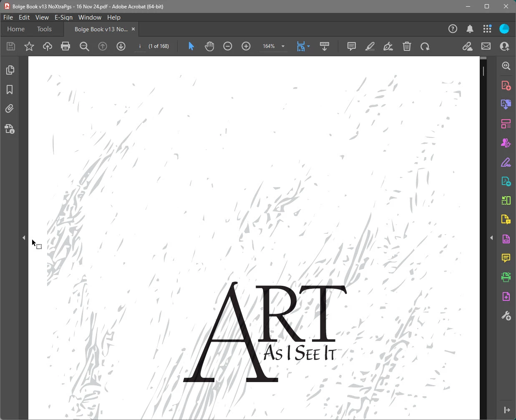
Task: Open the Find text search tool
Action: coord(84,46)
